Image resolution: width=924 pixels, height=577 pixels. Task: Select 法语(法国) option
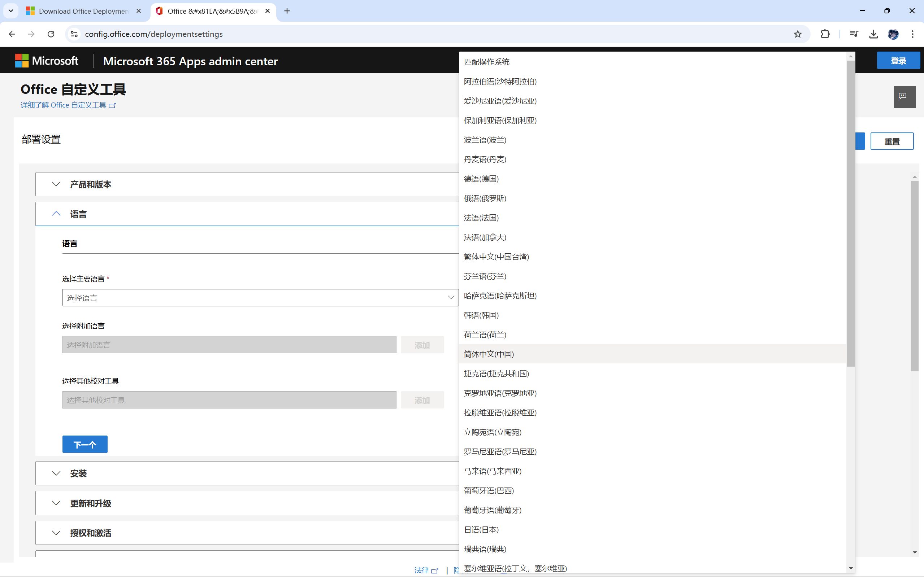[x=652, y=218]
